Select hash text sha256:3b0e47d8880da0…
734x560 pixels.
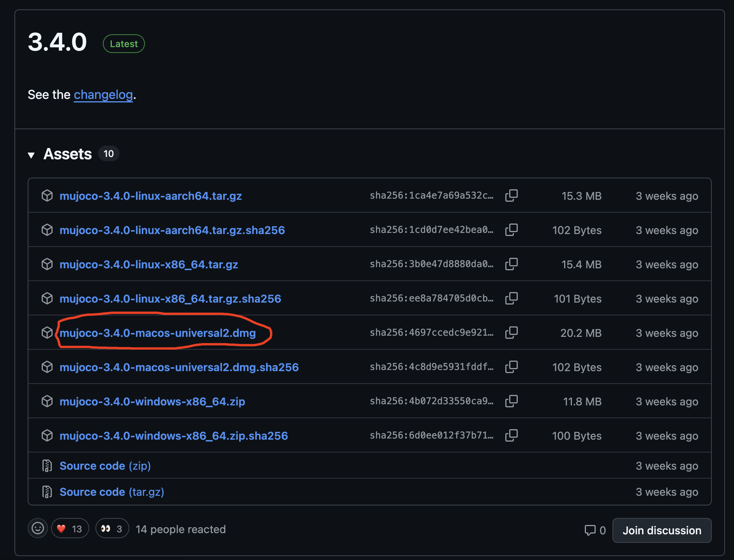(x=432, y=264)
